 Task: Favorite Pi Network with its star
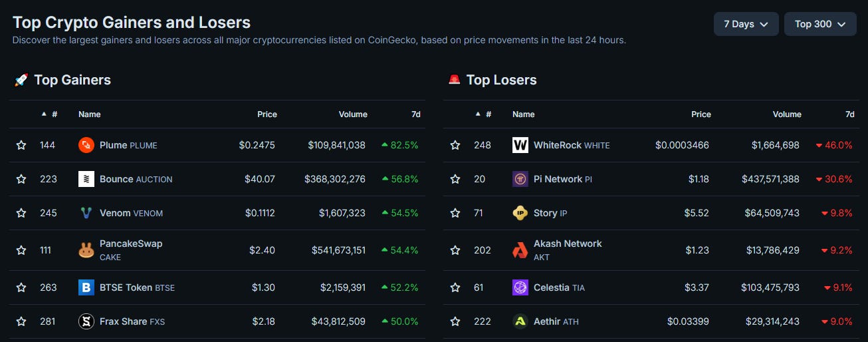click(x=455, y=179)
